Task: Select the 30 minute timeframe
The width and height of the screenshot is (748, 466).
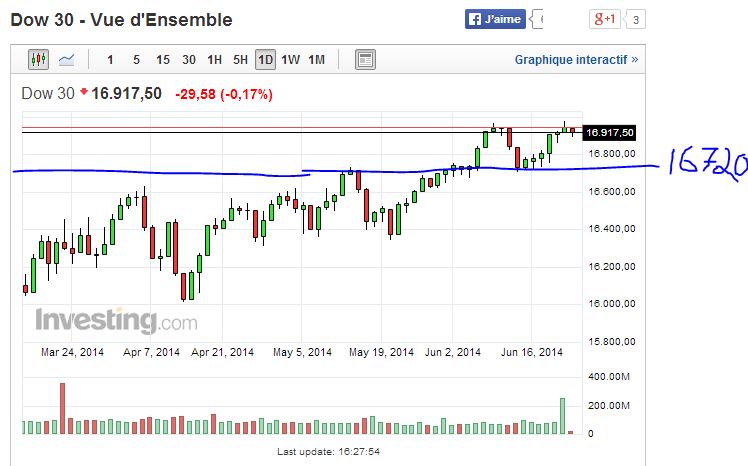Action: [x=188, y=60]
